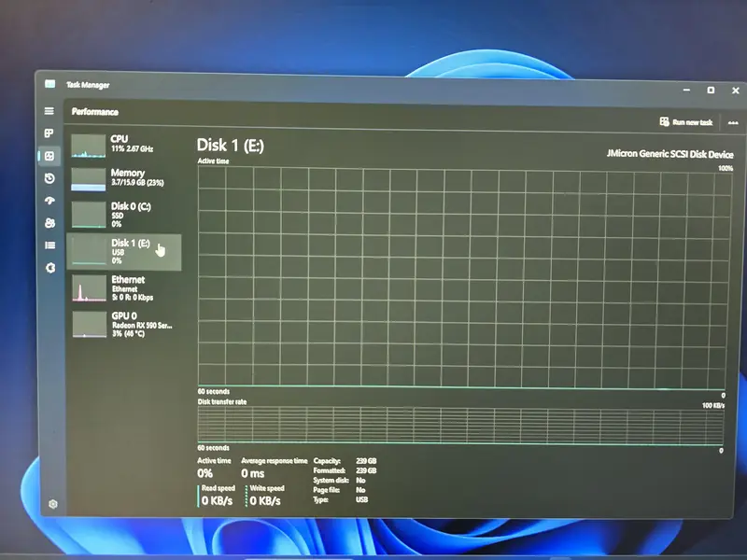Click the Ethernet mini graph thumbnail
Image resolution: width=747 pixels, height=560 pixels.
point(90,288)
